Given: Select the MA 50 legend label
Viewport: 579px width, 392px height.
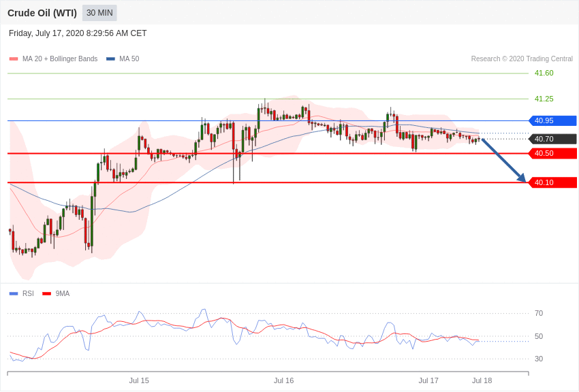Looking at the screenshot, I should (129, 59).
